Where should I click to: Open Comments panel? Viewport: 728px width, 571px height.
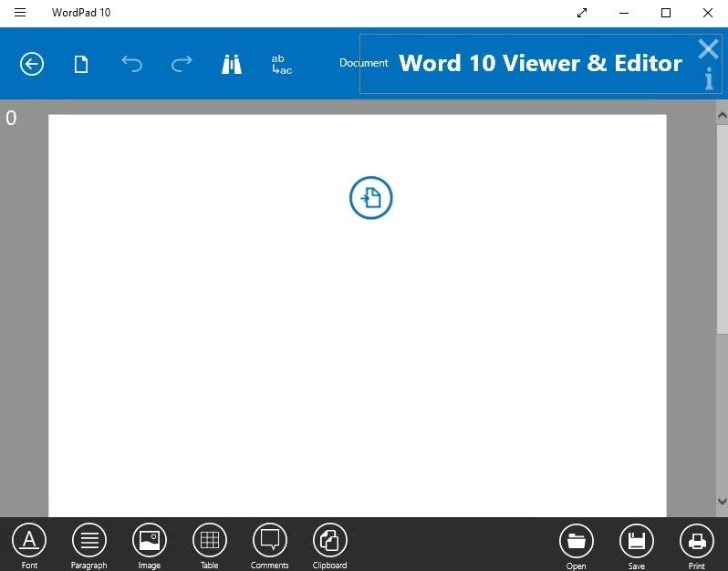click(x=270, y=546)
